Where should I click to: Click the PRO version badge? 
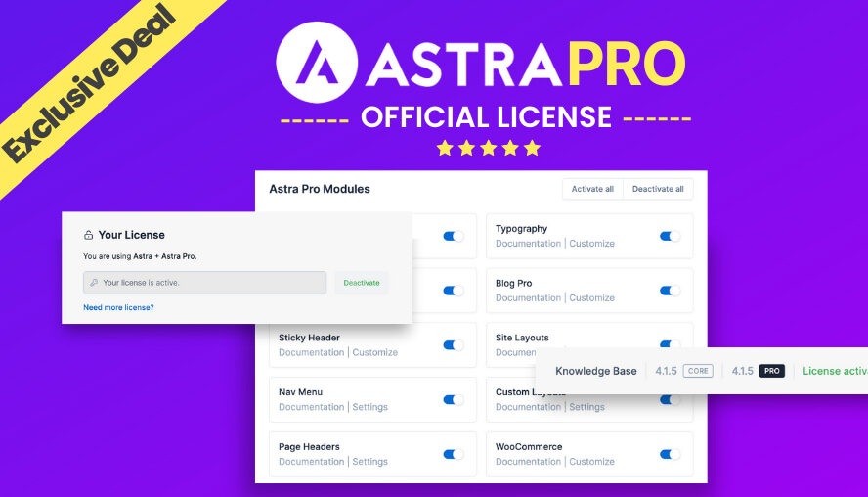(771, 371)
